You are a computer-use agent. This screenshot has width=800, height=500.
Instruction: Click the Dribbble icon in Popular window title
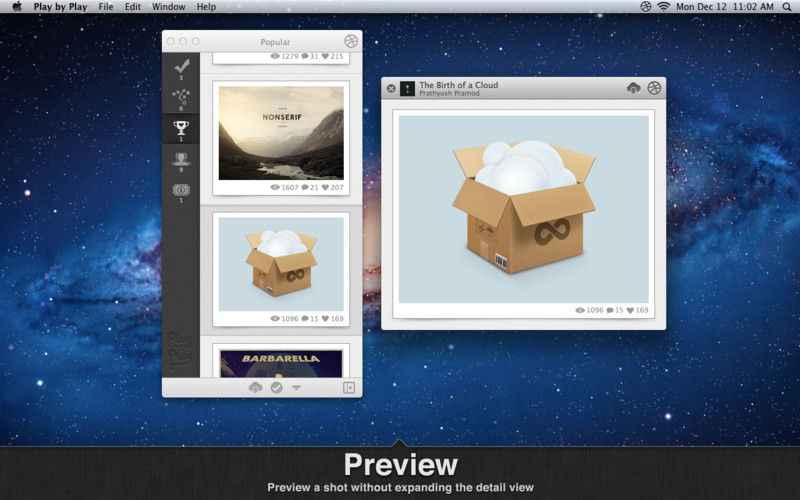pyautogui.click(x=351, y=41)
